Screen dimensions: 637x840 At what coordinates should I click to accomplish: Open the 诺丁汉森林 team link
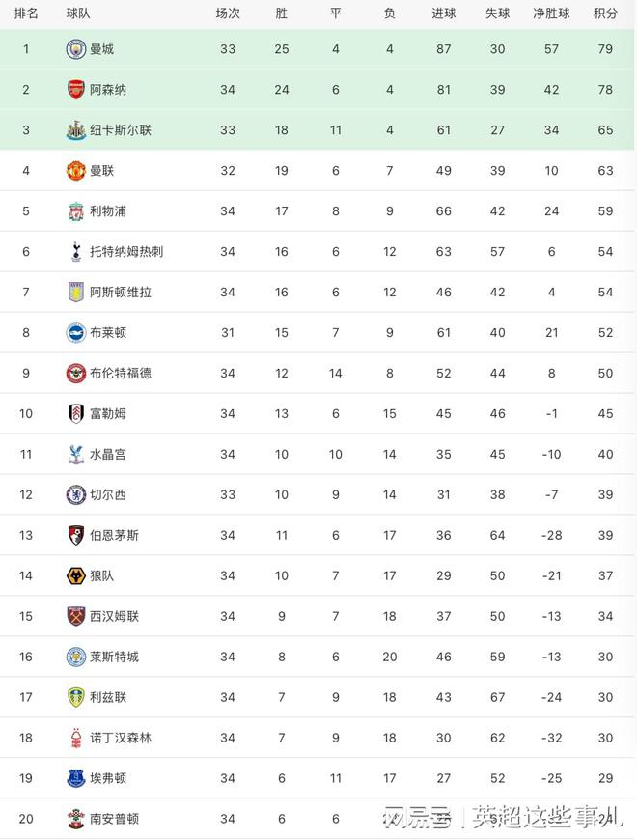coord(120,739)
